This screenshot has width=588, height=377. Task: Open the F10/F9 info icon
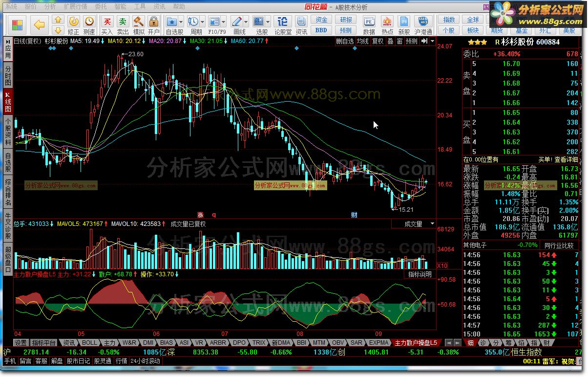[x=215, y=25]
